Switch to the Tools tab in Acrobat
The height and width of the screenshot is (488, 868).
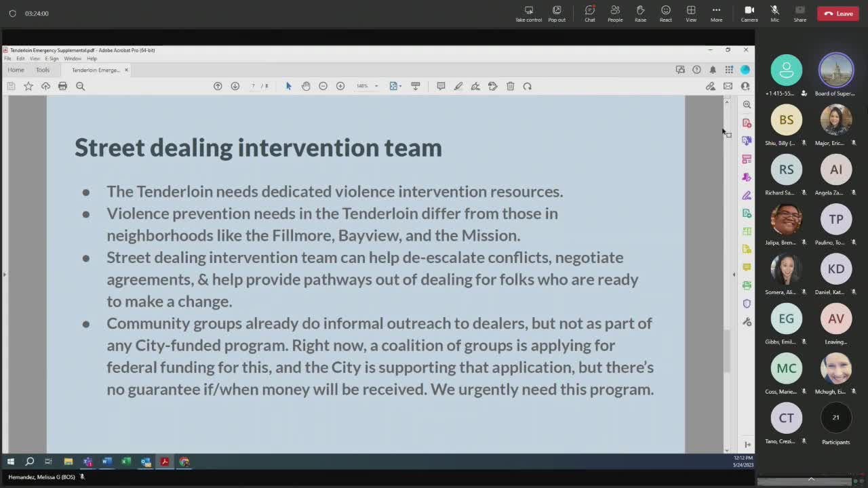point(43,70)
